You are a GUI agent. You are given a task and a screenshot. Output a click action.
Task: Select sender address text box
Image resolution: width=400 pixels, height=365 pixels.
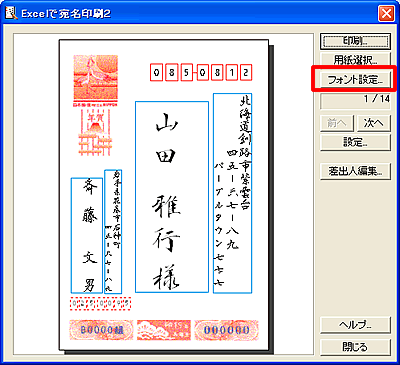point(113,232)
